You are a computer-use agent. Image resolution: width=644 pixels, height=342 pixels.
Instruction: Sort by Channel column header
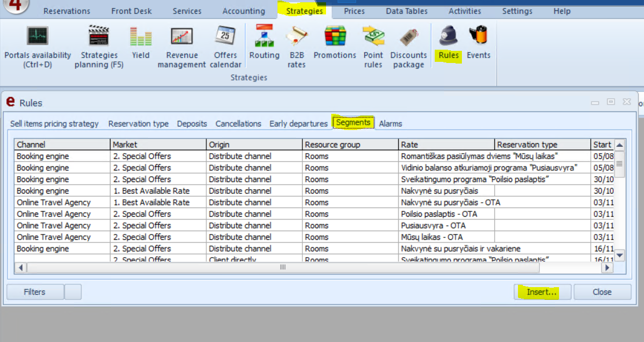62,144
